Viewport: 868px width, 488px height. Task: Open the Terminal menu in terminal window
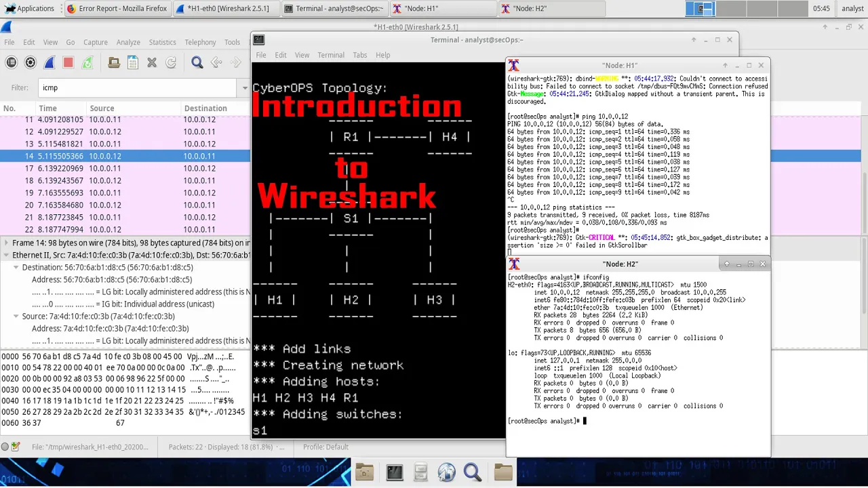(x=331, y=55)
